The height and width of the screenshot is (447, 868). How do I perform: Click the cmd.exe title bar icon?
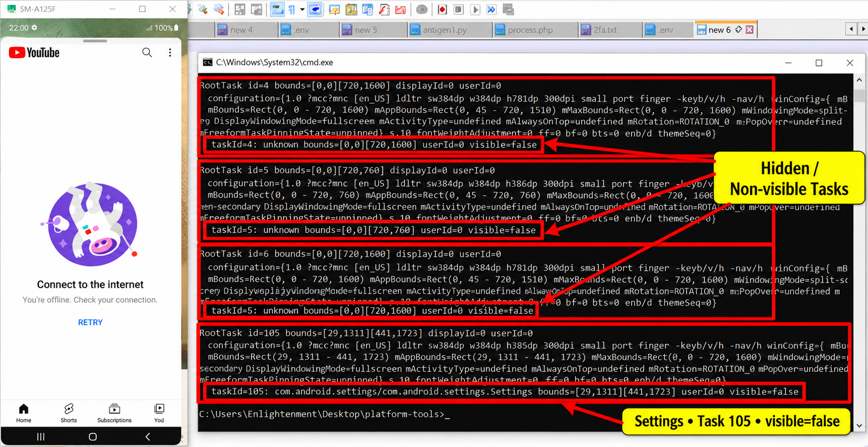[208, 62]
